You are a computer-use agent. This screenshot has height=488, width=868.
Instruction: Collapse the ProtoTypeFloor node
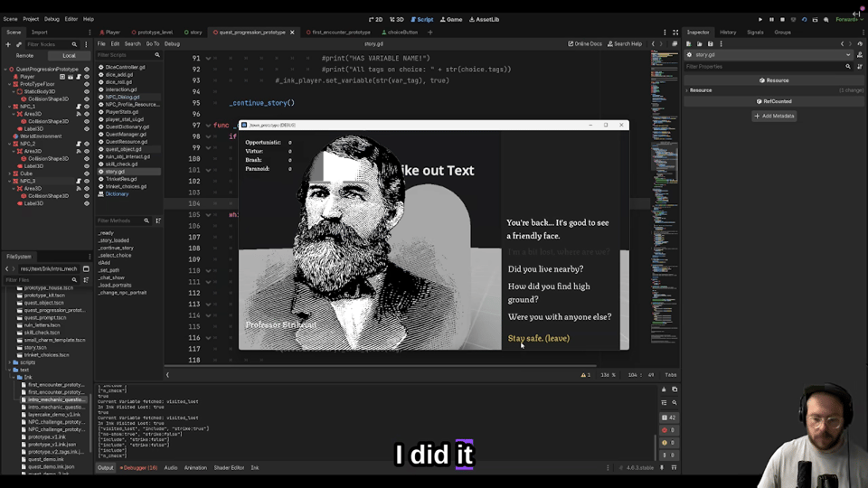click(9, 84)
